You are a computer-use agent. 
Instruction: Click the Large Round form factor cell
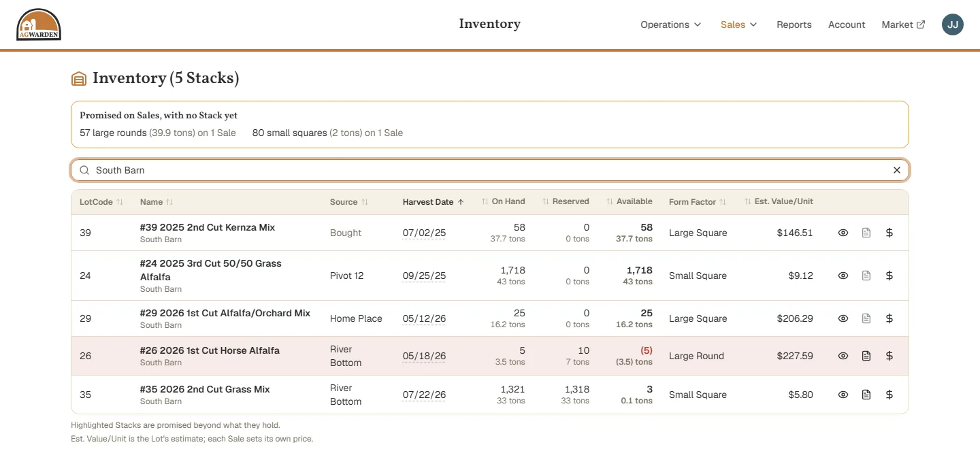tap(696, 356)
